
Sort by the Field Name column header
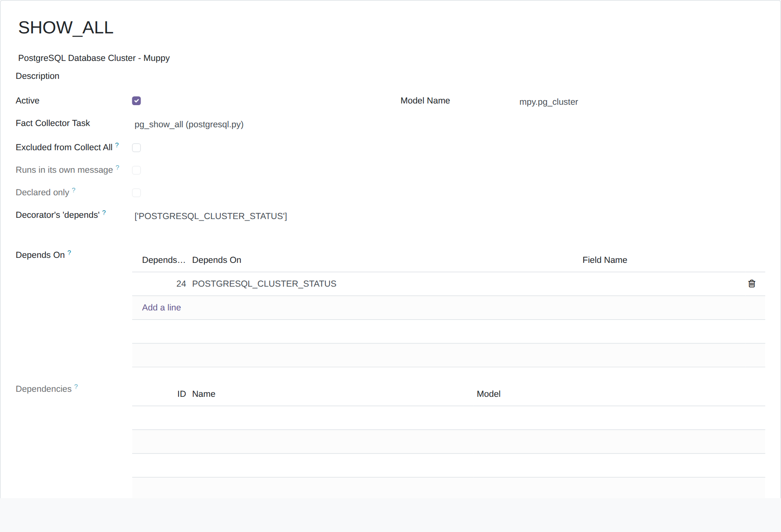pos(605,260)
